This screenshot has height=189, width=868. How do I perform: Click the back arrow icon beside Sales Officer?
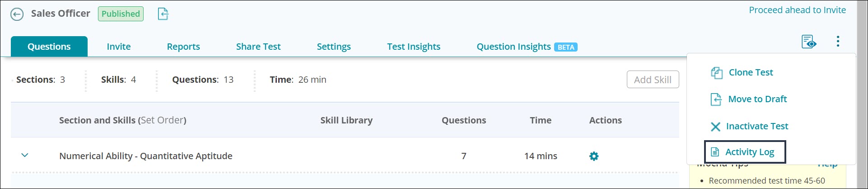tap(17, 14)
